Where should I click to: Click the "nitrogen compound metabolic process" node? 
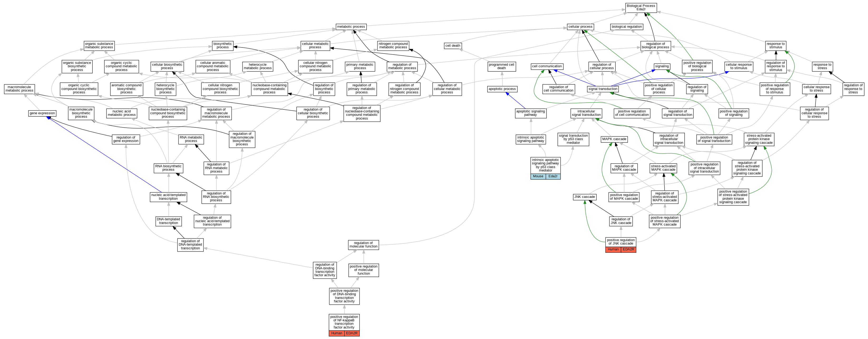[x=393, y=46]
